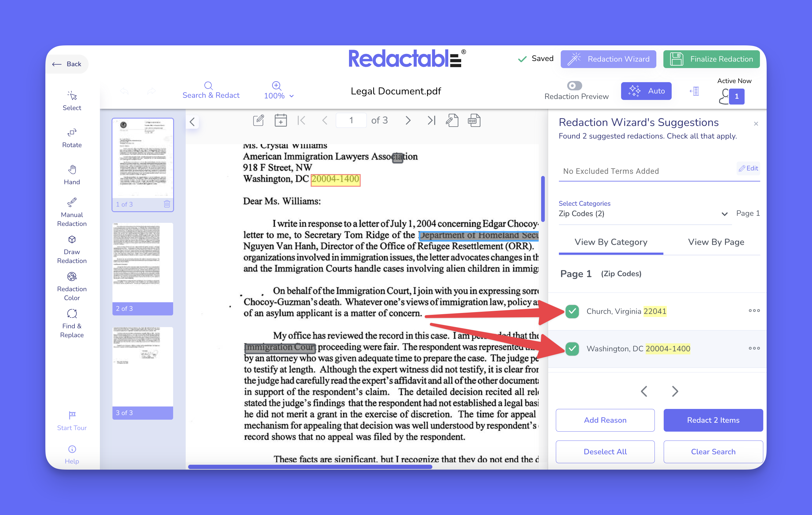This screenshot has height=515, width=812.
Task: Pick the Draw Redaction tool
Action: 72,249
